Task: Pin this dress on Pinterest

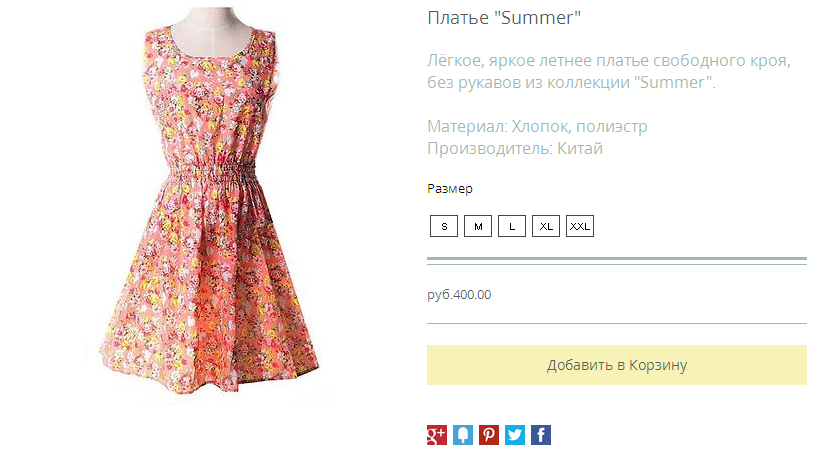Action: [489, 435]
